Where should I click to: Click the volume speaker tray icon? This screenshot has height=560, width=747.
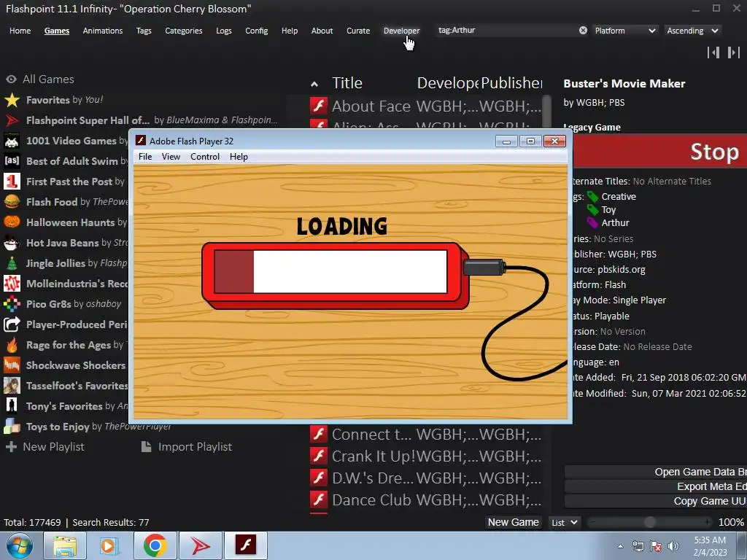click(x=673, y=546)
